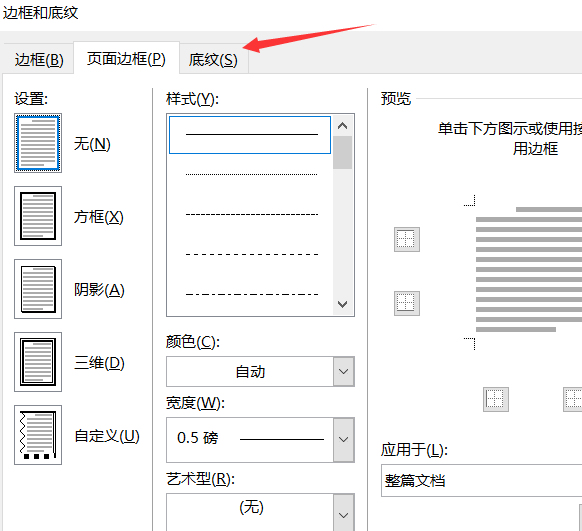
Task: Select the solid line style
Action: point(250,135)
